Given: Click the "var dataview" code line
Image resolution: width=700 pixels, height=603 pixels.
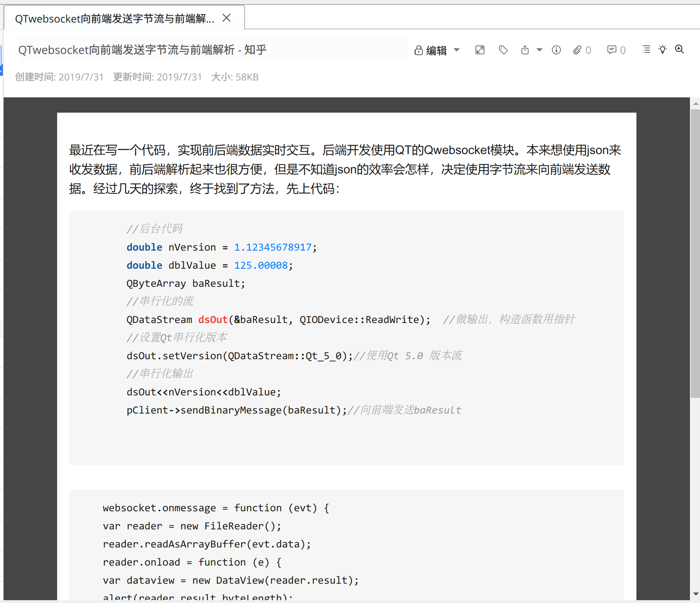Looking at the screenshot, I should [231, 580].
